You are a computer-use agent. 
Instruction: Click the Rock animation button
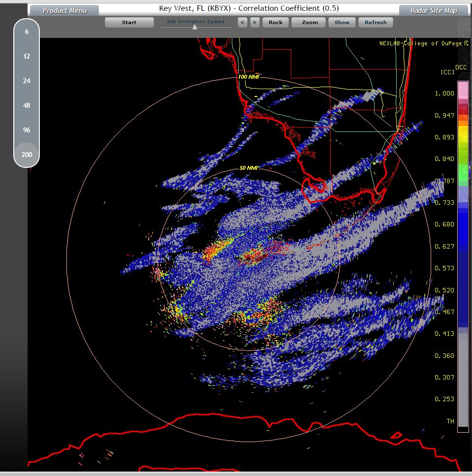coord(276,22)
